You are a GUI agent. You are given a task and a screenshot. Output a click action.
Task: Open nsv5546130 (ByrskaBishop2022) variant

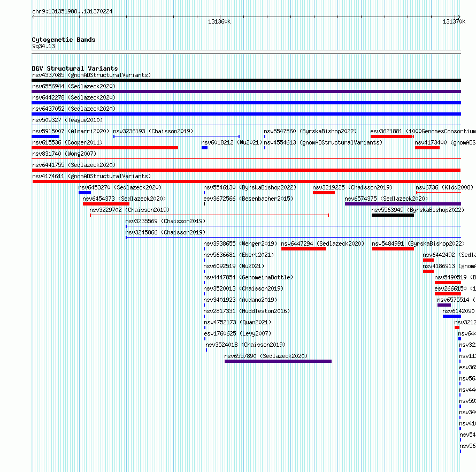click(x=250, y=187)
